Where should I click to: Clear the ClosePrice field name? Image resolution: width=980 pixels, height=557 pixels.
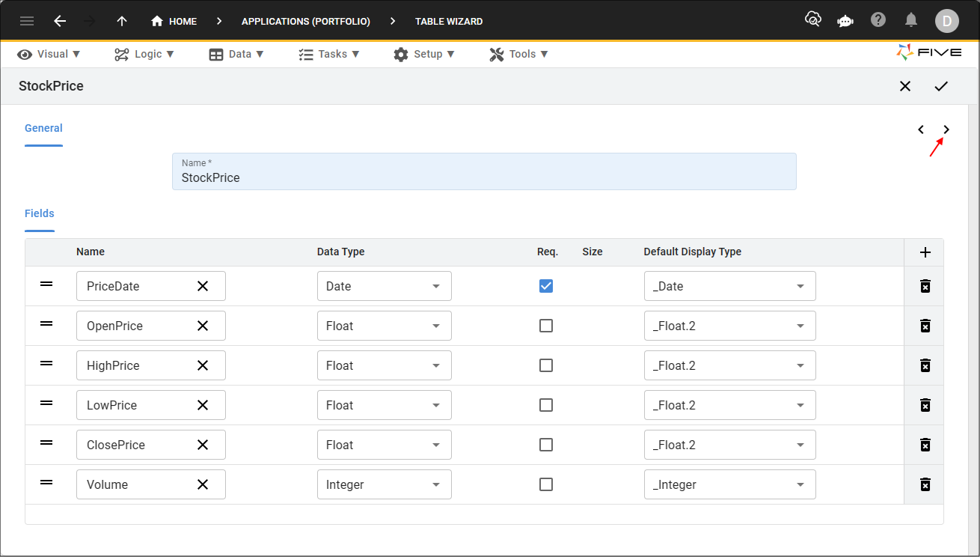click(203, 445)
